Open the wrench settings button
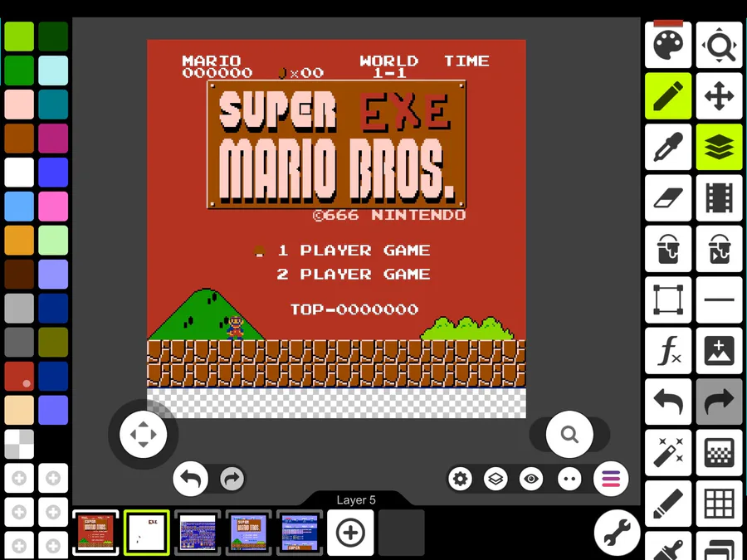 tap(617, 533)
